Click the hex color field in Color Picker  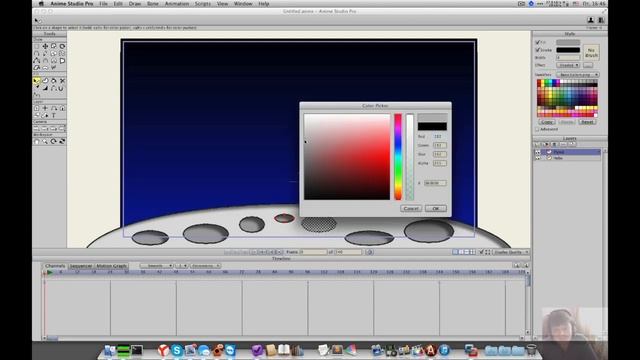click(435, 183)
